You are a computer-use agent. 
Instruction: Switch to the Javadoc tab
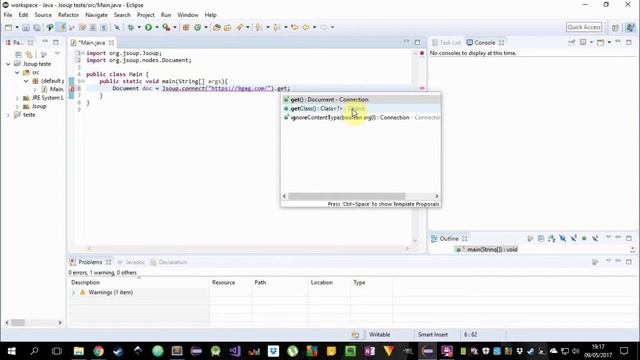click(131, 262)
